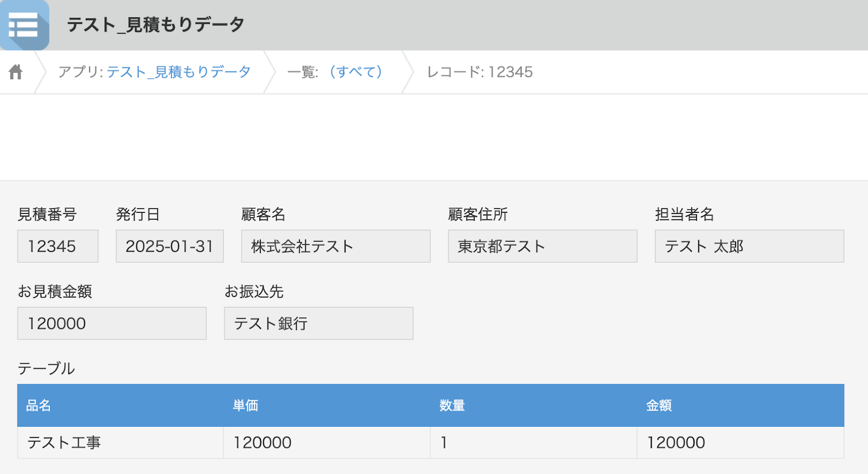The height and width of the screenshot is (474, 868).
Task: Go to the home icon
Action: click(16, 72)
